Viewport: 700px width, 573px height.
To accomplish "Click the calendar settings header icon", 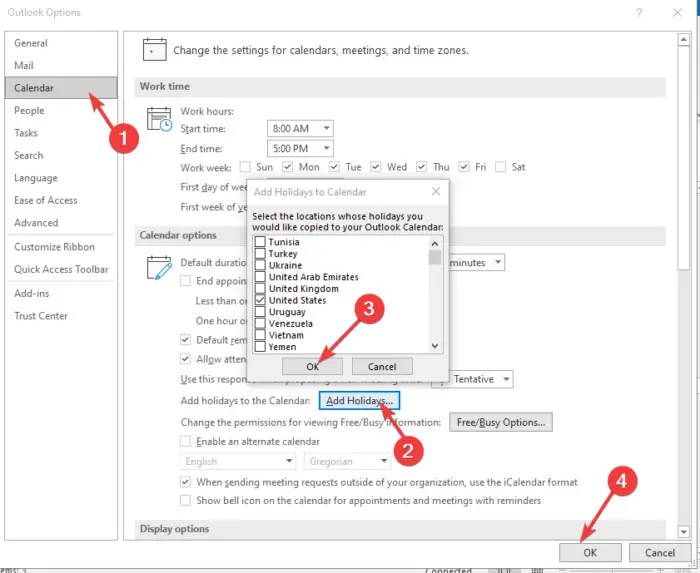I will coord(154,50).
